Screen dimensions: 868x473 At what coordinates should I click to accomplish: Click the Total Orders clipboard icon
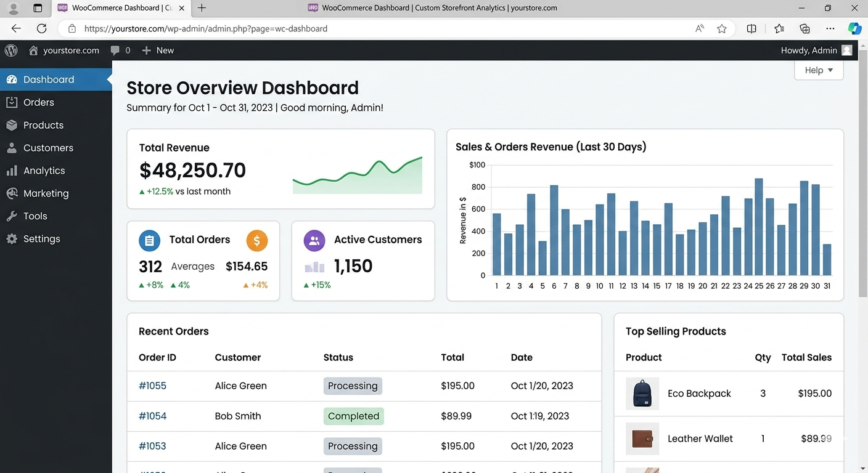coord(149,241)
